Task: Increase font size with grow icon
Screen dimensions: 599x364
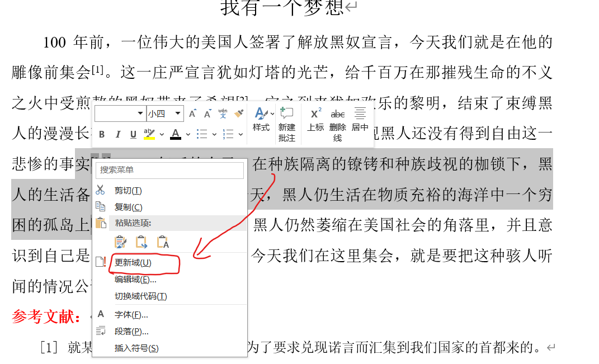Action: pyautogui.click(x=192, y=114)
